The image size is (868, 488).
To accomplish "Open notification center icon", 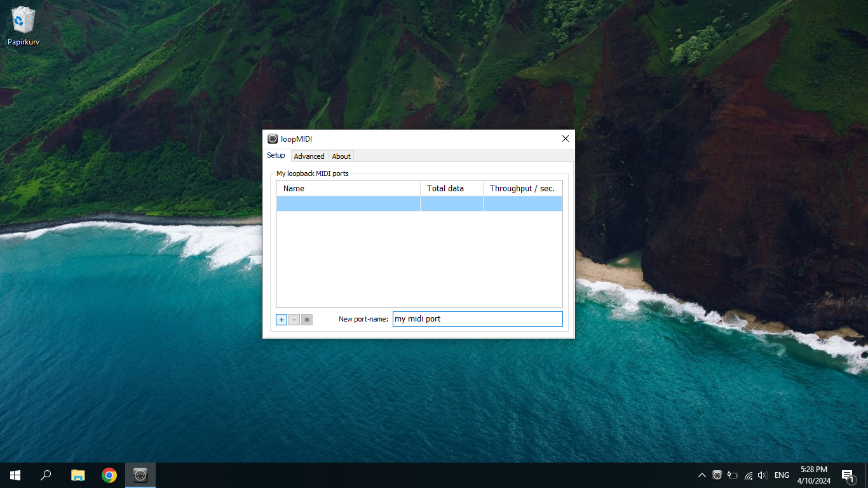I will (848, 475).
